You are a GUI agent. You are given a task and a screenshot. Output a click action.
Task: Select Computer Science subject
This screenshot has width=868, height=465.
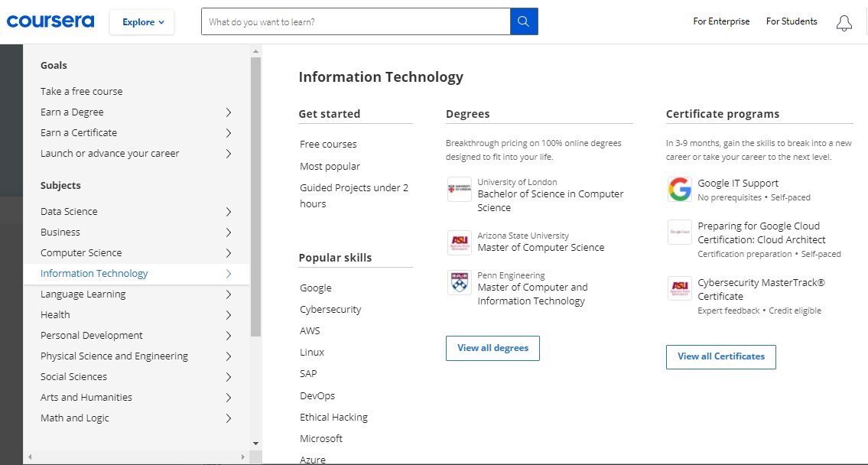pos(81,253)
